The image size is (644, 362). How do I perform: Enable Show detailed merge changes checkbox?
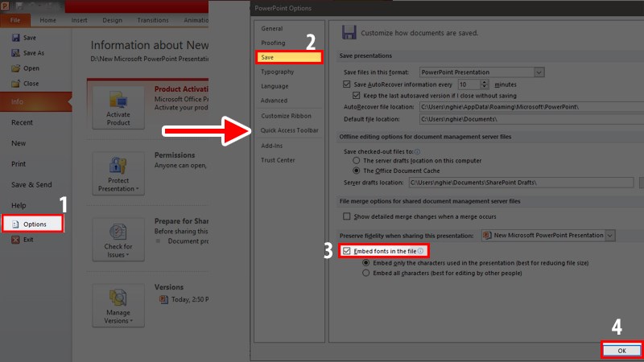pos(347,216)
